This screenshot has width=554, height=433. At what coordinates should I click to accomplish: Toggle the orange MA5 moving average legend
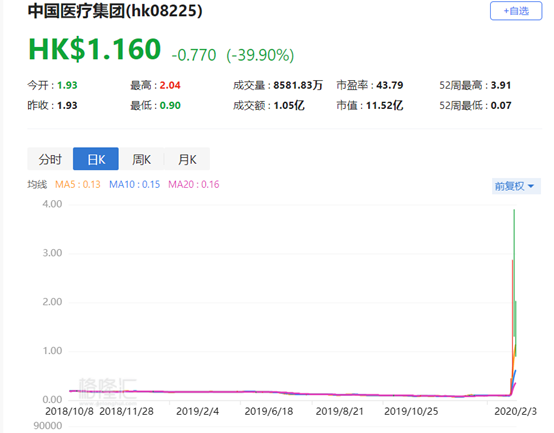(x=78, y=184)
